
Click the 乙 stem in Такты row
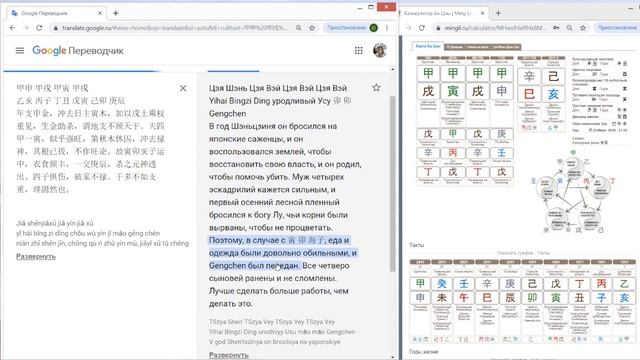click(624, 283)
